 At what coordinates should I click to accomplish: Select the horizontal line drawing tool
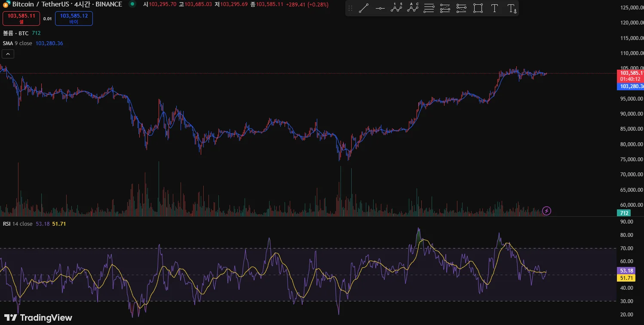[380, 8]
